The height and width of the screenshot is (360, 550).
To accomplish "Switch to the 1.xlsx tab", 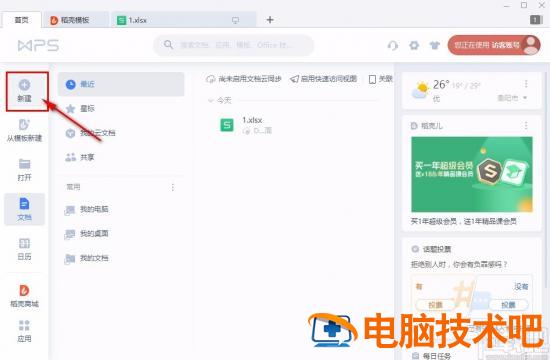I will [x=184, y=20].
